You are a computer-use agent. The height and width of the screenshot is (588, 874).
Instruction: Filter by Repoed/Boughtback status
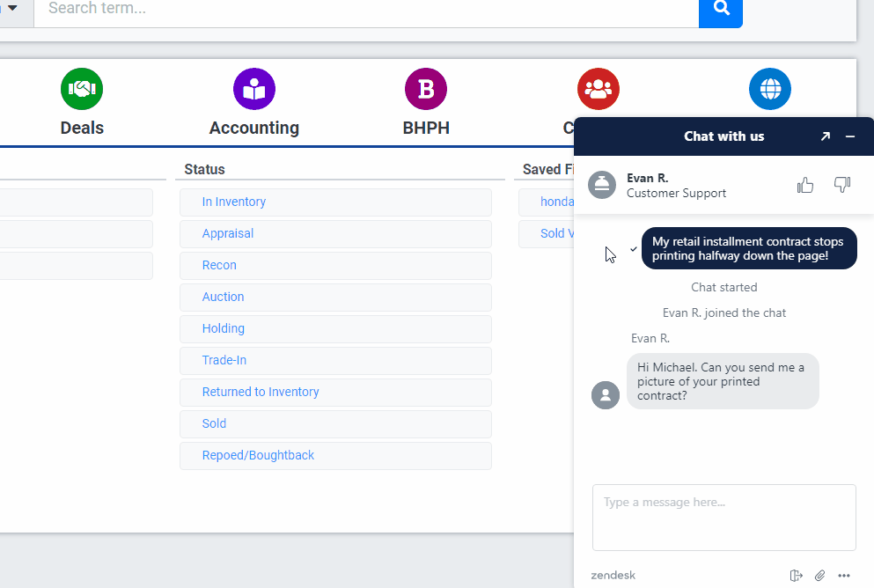click(x=335, y=456)
